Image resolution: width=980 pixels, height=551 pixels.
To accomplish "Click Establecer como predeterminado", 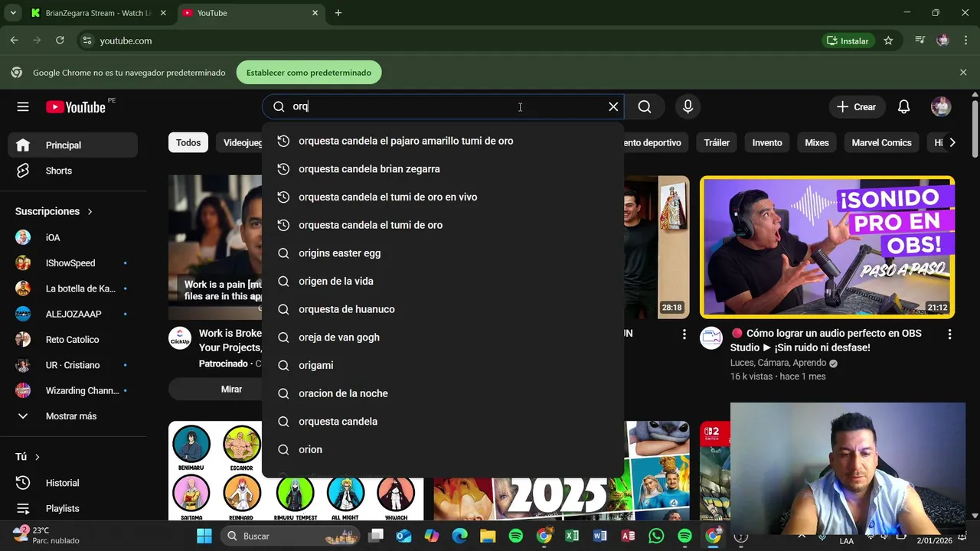I will pos(309,73).
